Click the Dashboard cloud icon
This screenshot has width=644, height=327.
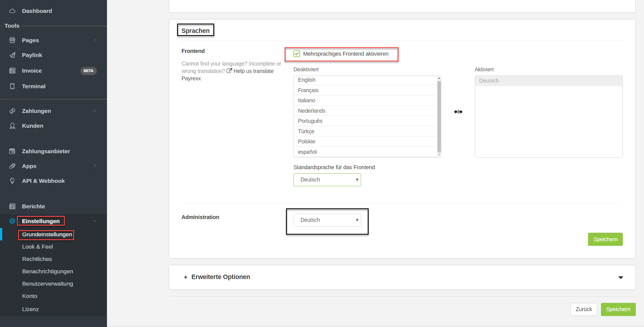click(x=12, y=11)
